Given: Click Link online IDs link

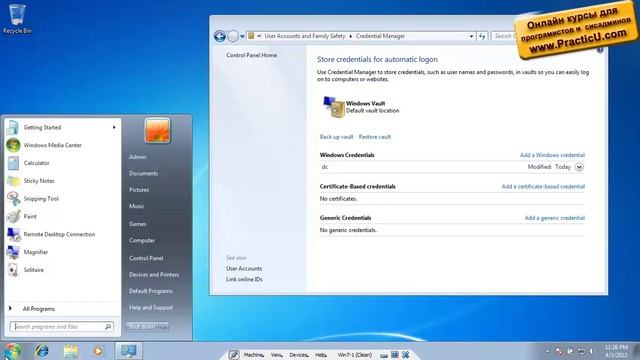Looking at the screenshot, I should pos(244,280).
